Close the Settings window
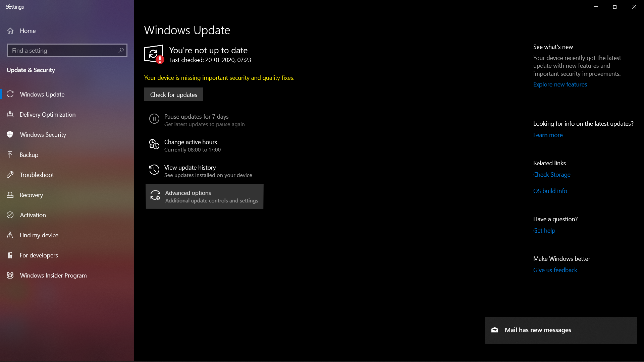644x362 pixels. click(634, 7)
